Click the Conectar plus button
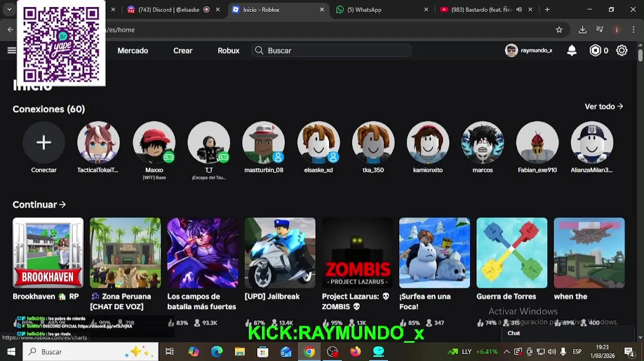Viewport: 644px width, 361px height. (x=44, y=142)
